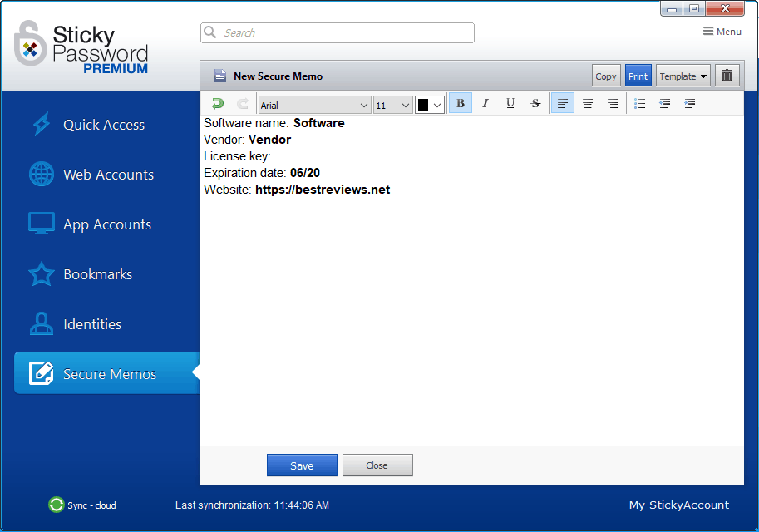This screenshot has height=532, width=759.
Task: Open the Web Accounts section
Action: tap(107, 174)
